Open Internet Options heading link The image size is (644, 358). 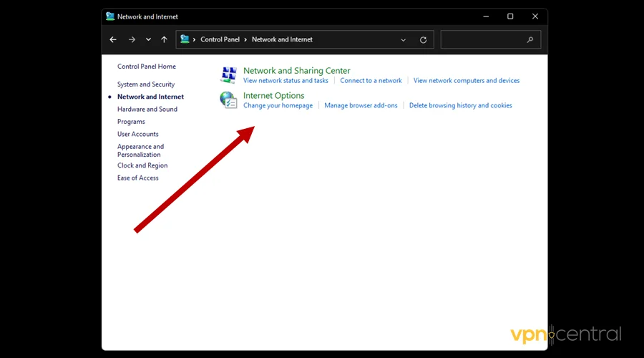click(273, 95)
